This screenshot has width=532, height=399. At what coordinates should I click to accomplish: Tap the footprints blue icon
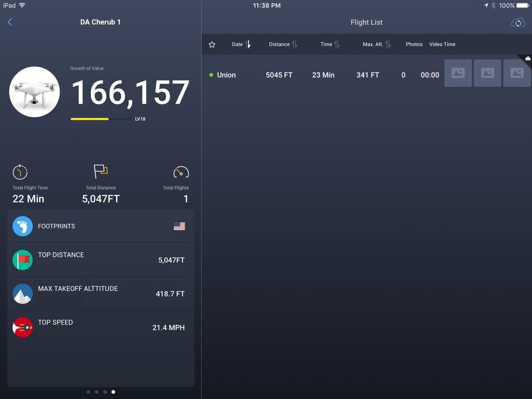tap(23, 226)
